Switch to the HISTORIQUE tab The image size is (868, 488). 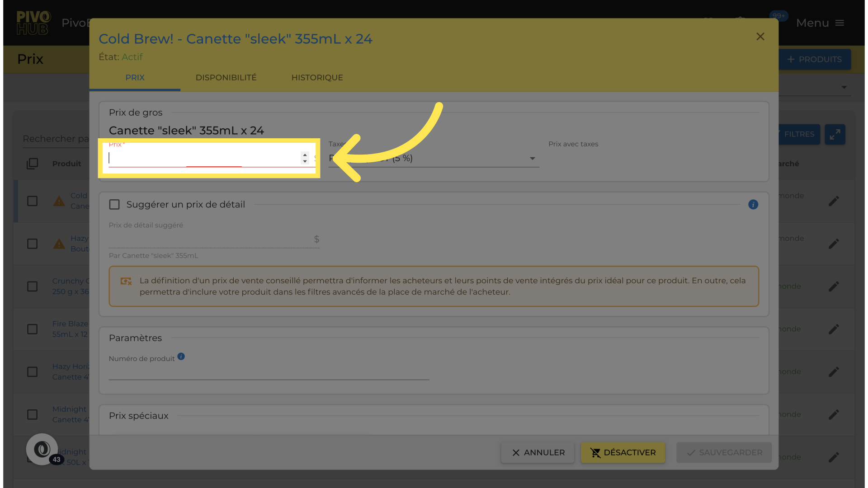(x=317, y=78)
